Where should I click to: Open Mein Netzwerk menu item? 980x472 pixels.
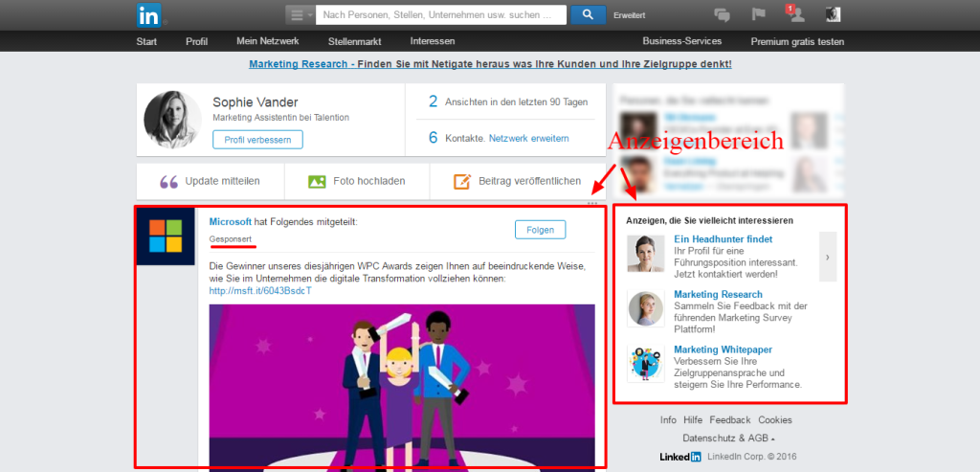click(268, 41)
